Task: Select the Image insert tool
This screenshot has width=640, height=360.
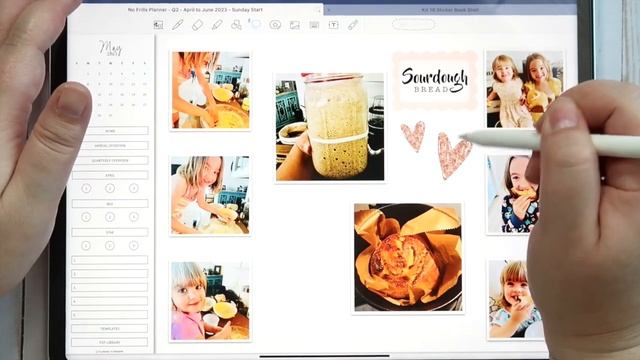Action: click(x=295, y=25)
